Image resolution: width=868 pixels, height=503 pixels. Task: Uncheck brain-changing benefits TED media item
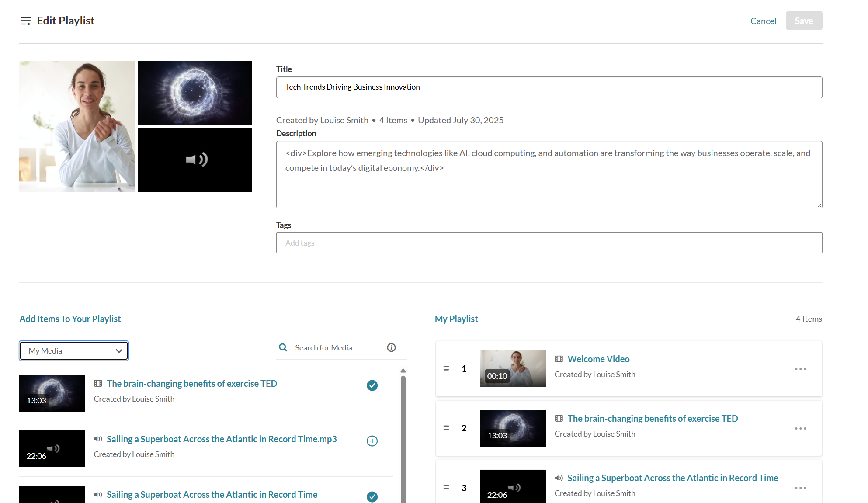click(372, 385)
